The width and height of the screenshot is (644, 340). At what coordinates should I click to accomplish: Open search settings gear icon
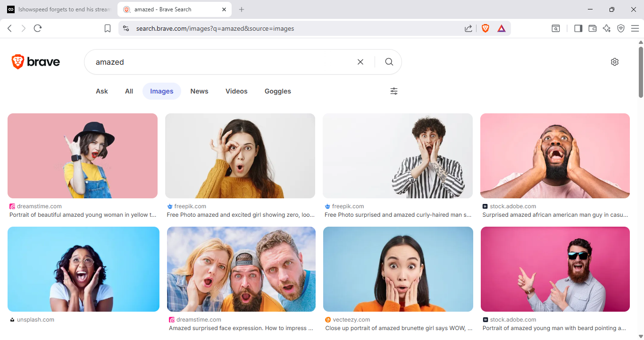point(614,62)
